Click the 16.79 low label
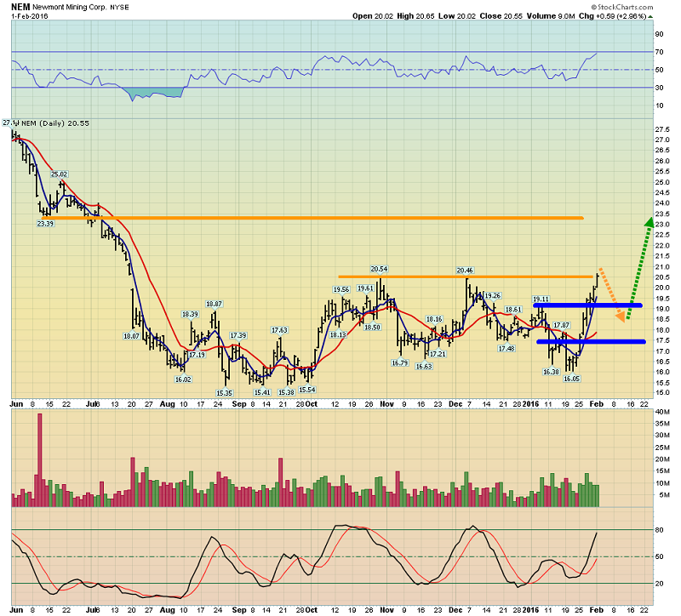The image size is (681, 616). click(399, 363)
